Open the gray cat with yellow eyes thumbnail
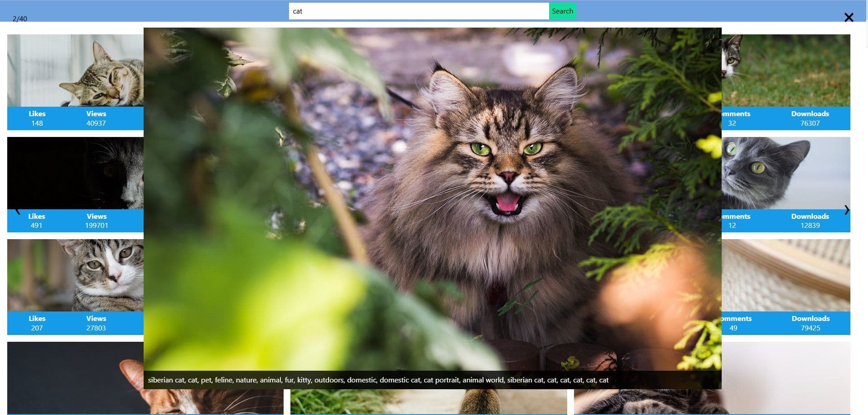Image resolution: width=868 pixels, height=415 pixels. pyautogui.click(x=786, y=173)
